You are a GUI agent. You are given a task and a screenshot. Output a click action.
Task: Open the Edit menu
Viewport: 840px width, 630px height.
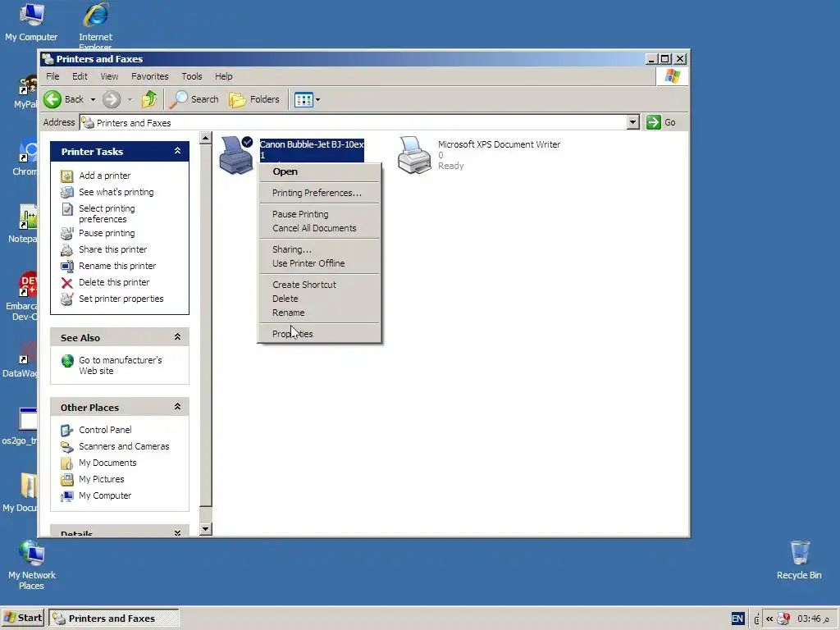pyautogui.click(x=80, y=76)
